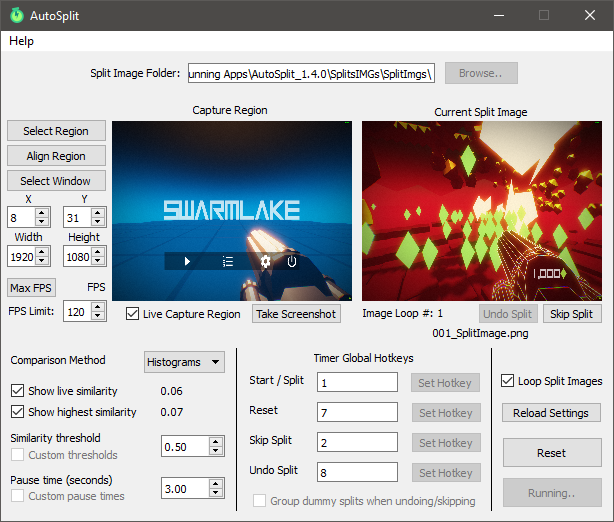The height and width of the screenshot is (522, 614).
Task: Decrease the FPS Limit value
Action: click(98, 316)
